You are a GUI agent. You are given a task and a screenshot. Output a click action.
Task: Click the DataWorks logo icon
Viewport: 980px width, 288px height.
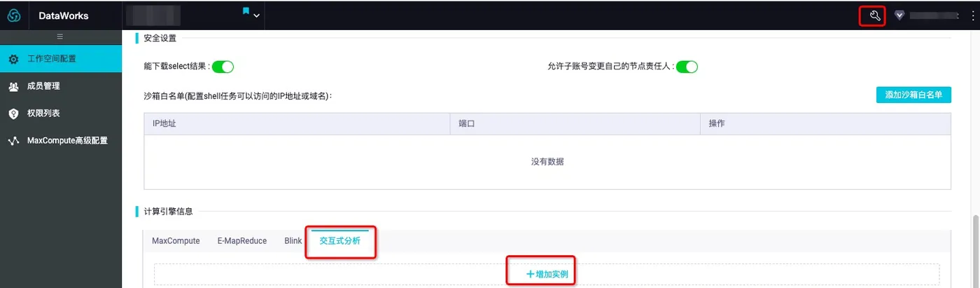pyautogui.click(x=14, y=15)
